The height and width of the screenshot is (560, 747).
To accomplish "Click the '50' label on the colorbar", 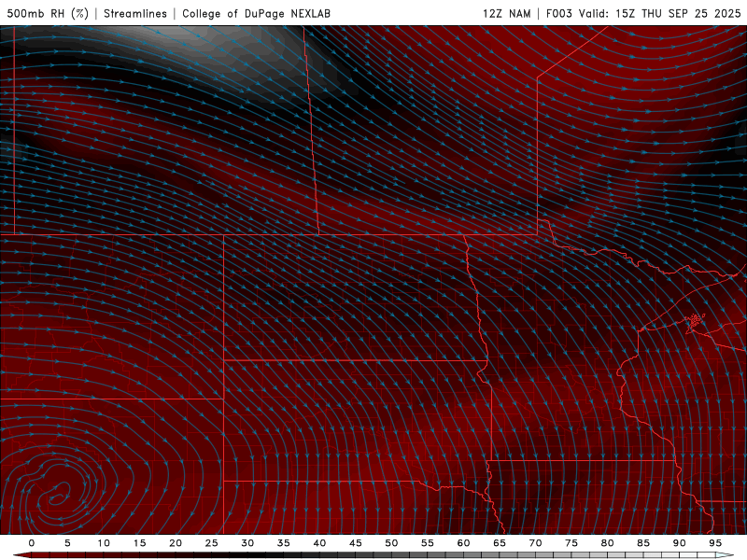I will 391,543.
